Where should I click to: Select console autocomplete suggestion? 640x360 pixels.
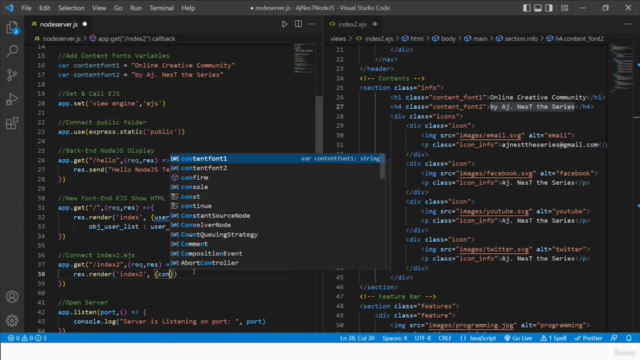tap(276, 187)
